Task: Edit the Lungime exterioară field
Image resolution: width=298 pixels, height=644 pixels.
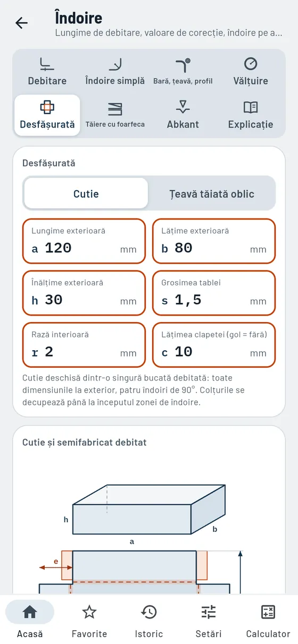Action: click(x=84, y=241)
